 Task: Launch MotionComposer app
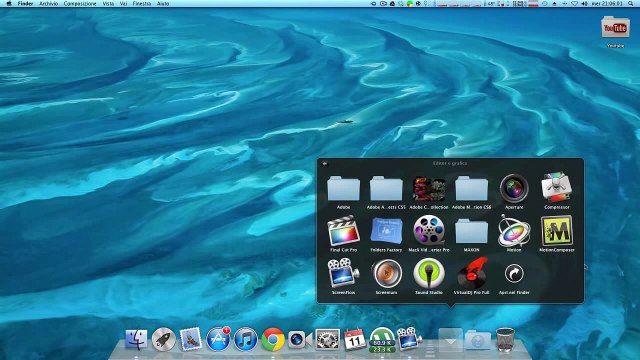[557, 231]
